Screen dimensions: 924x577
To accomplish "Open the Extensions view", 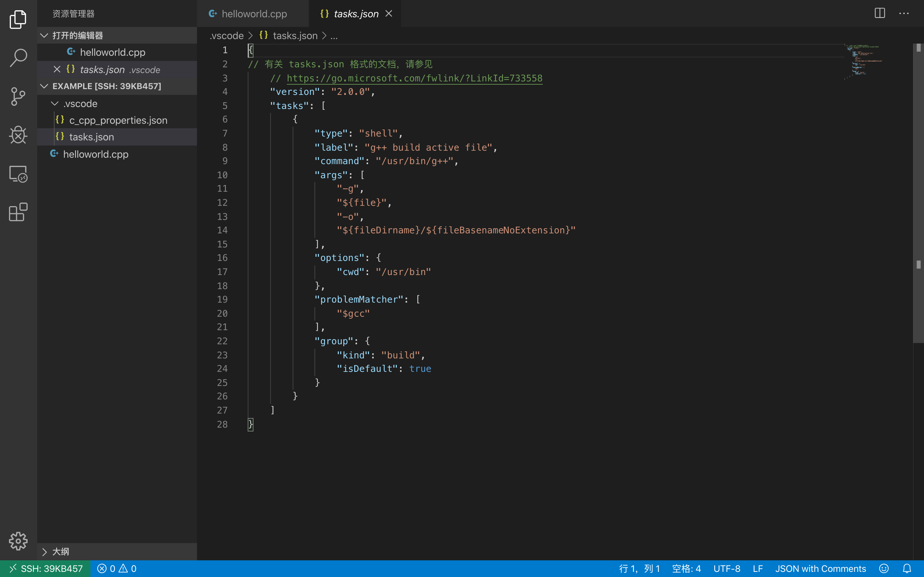I will tap(18, 212).
